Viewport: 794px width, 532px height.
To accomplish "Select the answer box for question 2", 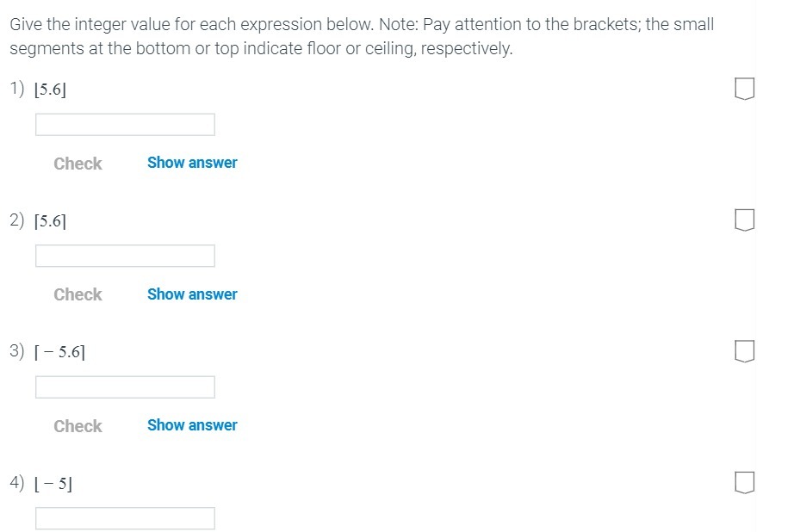I will click(125, 255).
